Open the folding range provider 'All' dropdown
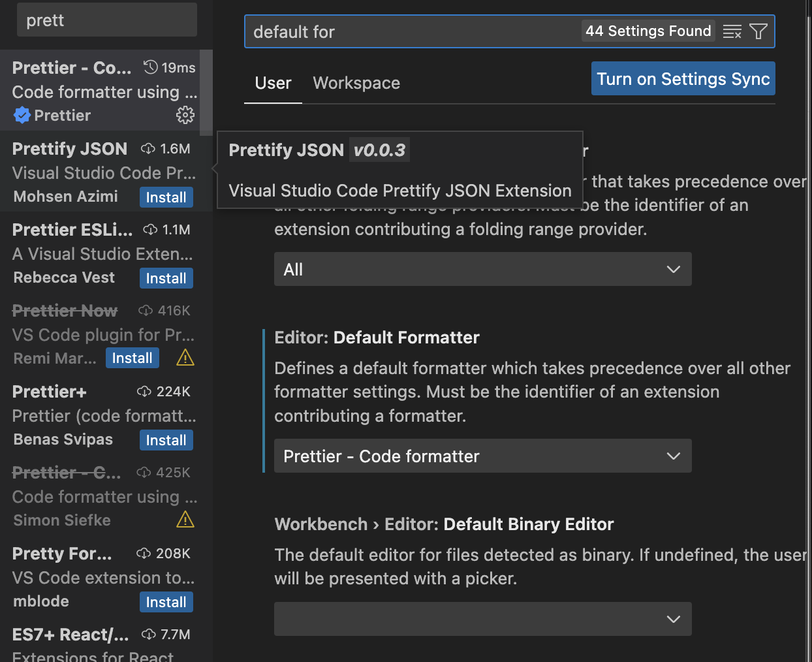Image resolution: width=812 pixels, height=662 pixels. pos(483,269)
